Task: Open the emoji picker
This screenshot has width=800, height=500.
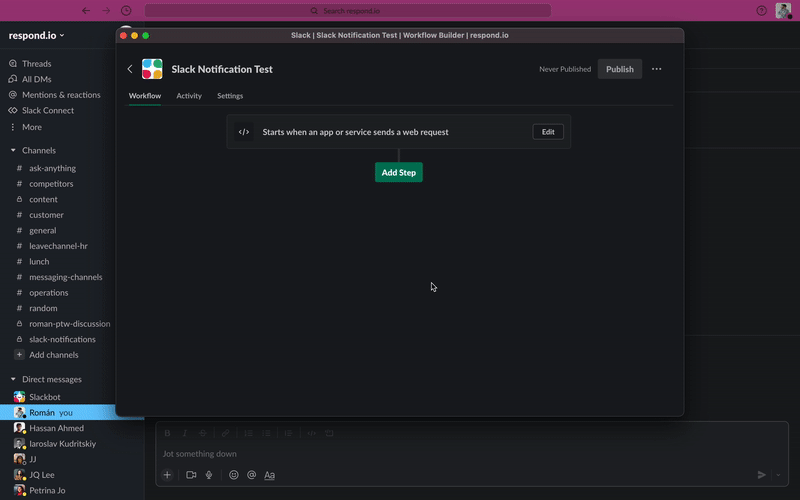Action: 234,475
